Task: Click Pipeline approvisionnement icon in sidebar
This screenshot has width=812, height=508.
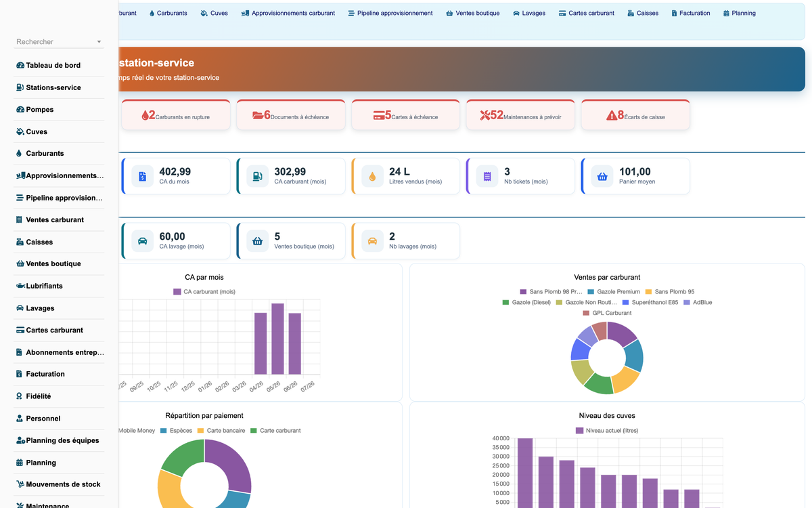Action: pos(20,198)
